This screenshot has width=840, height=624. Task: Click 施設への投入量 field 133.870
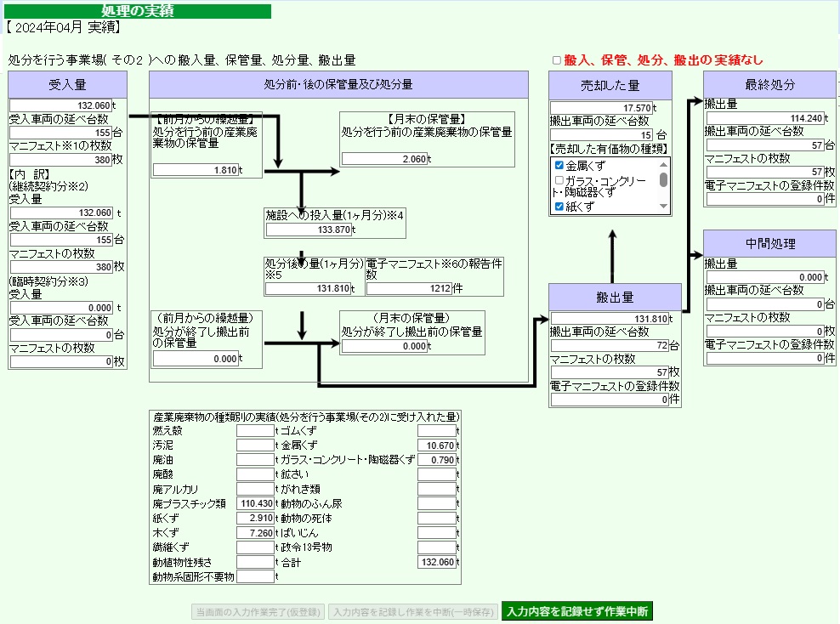[x=309, y=230]
